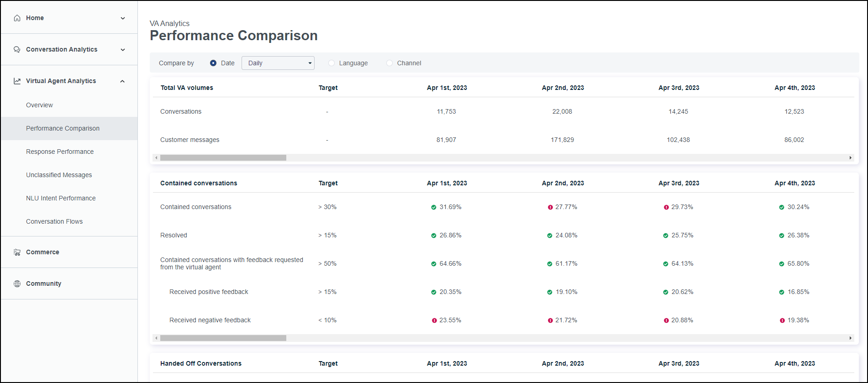Click red alert icon beside 23.55%

pyautogui.click(x=434, y=320)
